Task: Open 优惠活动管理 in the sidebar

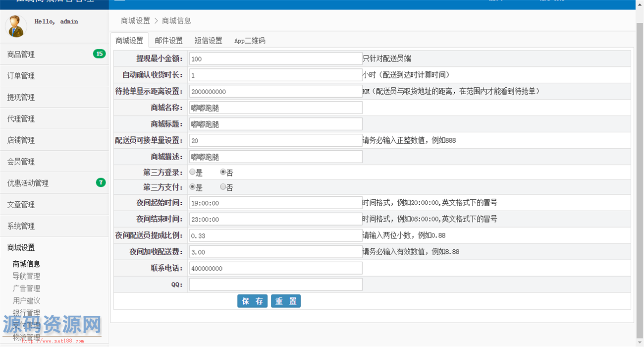Action: pyautogui.click(x=54, y=182)
